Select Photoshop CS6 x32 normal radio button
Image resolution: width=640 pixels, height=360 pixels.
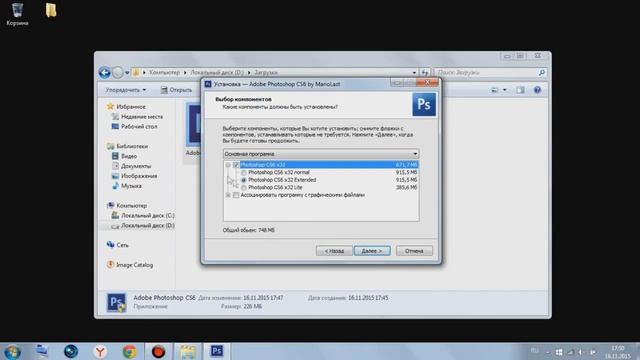(244, 173)
